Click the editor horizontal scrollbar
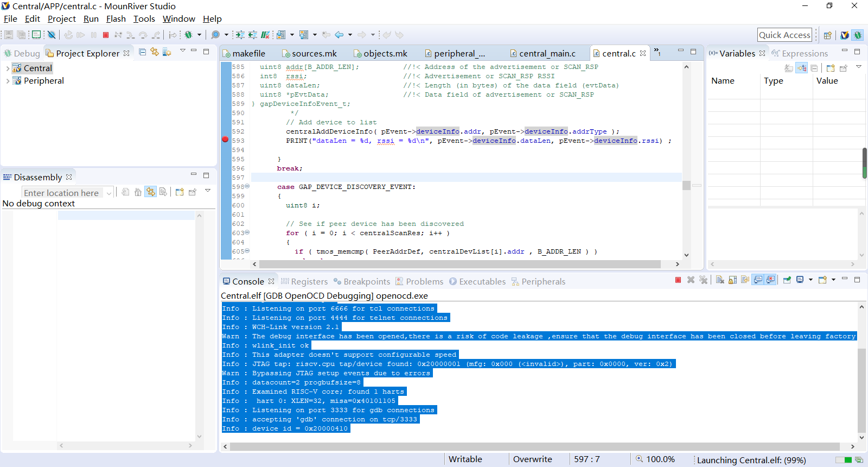This screenshot has height=467, width=868. click(x=460, y=264)
